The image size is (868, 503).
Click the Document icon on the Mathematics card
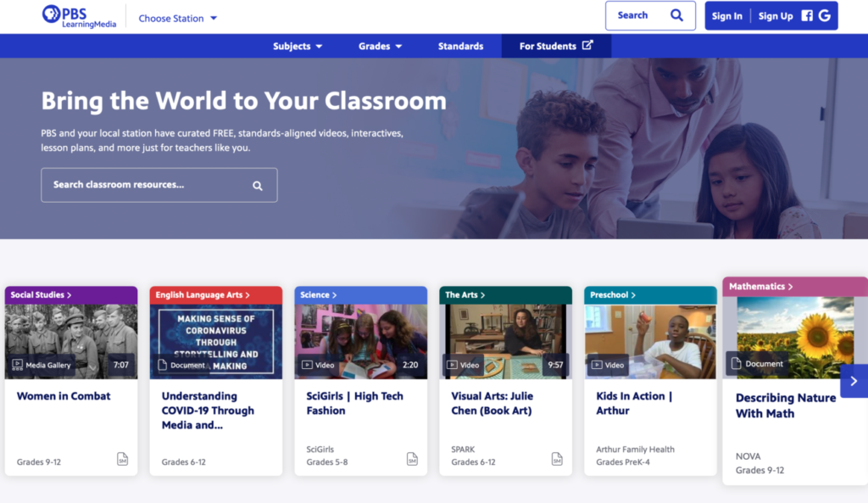(x=736, y=363)
